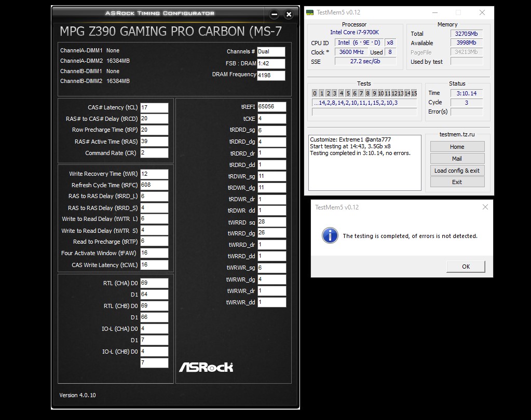Viewport: 531px width, 420px height.
Task: Click the Write Recovery Time (tWR) field
Action: tap(155, 174)
